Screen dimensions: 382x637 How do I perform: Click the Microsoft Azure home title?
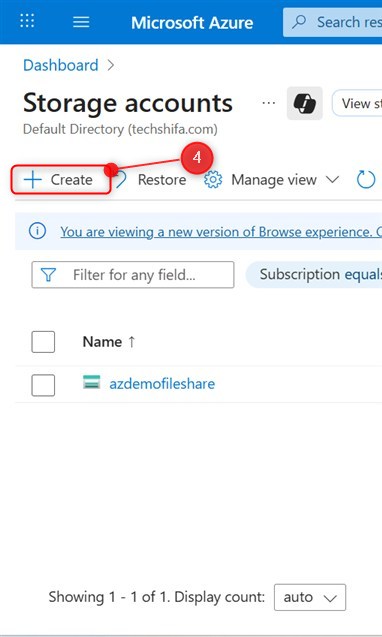[x=192, y=22]
